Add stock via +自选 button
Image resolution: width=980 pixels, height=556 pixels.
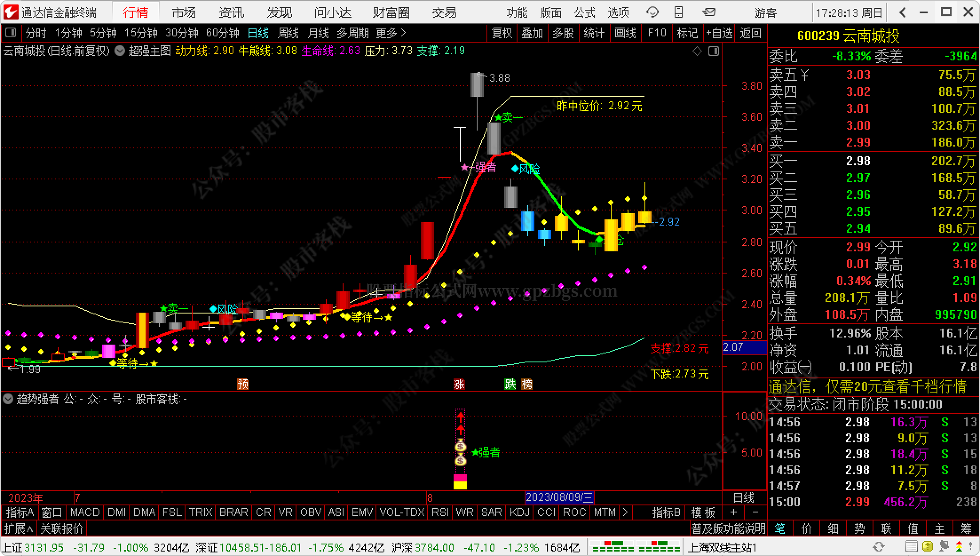point(719,33)
